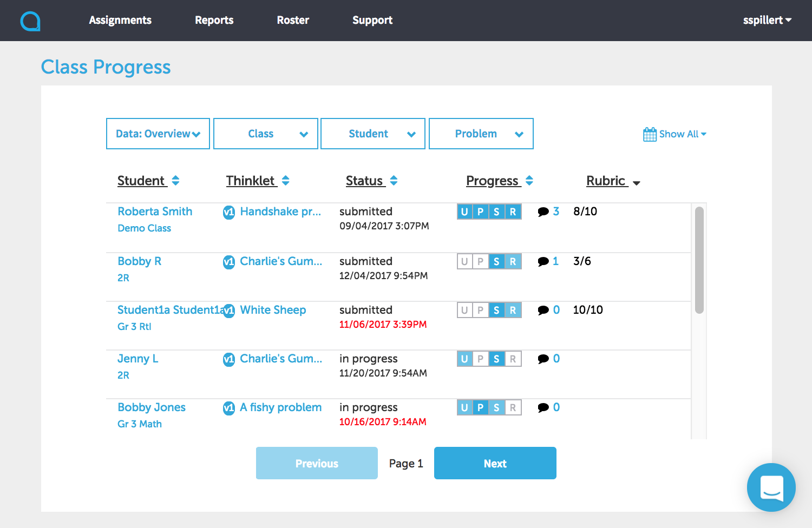Click comment count 3 for Roberta Smith

[556, 212]
